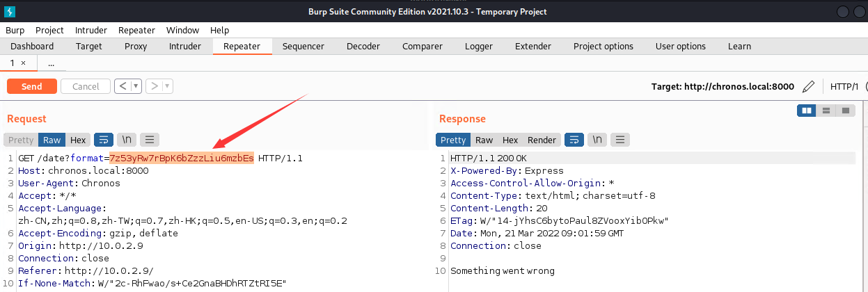Click the If-None-Match request header line
This screenshot has width=868, height=292.
coord(152,283)
